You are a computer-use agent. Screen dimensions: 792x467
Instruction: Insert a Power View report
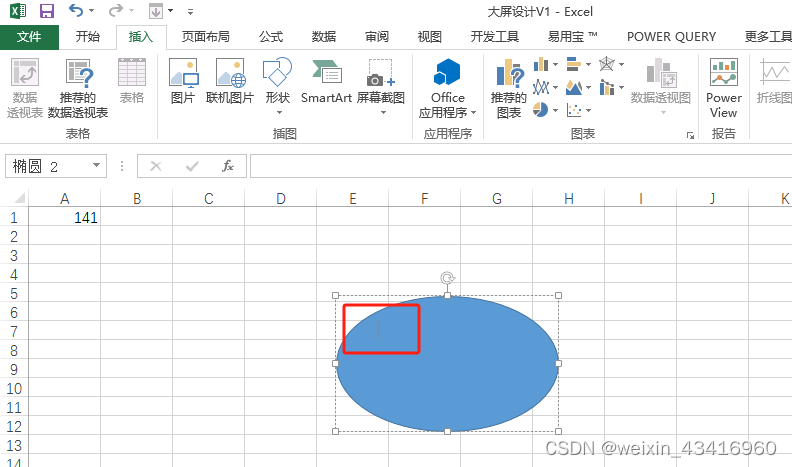(724, 88)
